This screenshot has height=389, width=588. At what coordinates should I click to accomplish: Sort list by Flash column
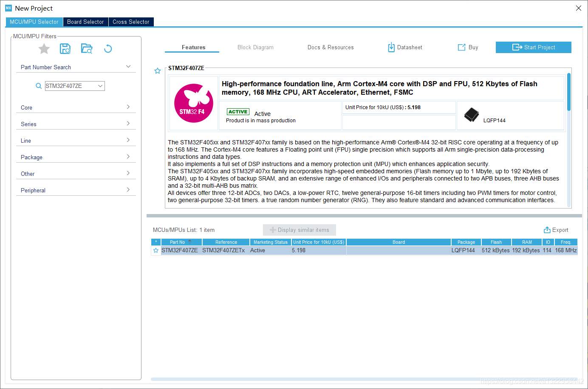coord(496,242)
